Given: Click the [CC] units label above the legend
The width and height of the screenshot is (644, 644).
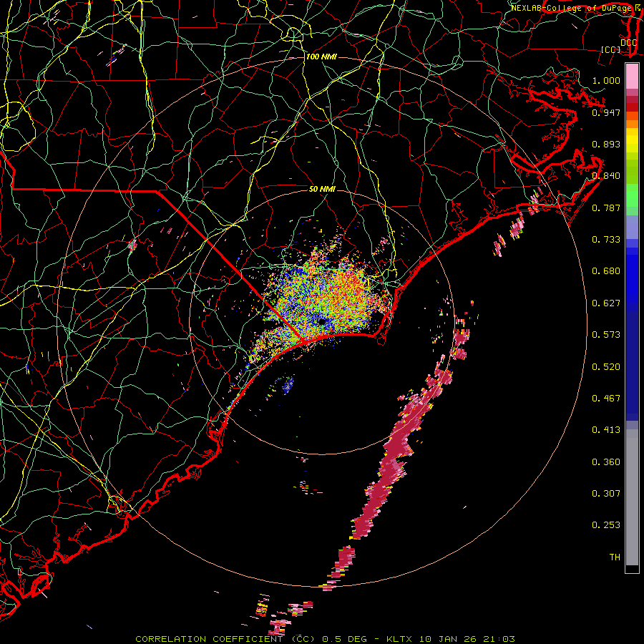Looking at the screenshot, I should pyautogui.click(x=610, y=49).
